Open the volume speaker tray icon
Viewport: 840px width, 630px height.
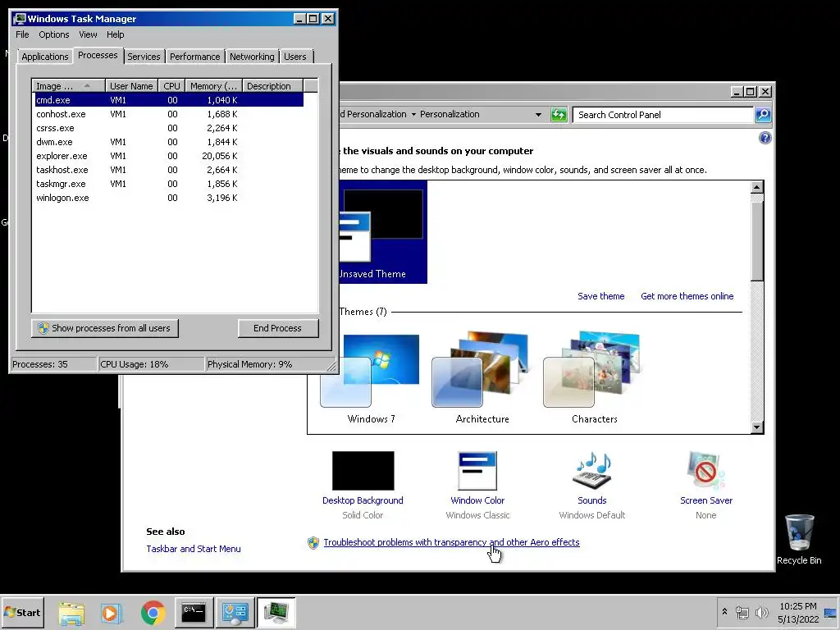(761, 612)
